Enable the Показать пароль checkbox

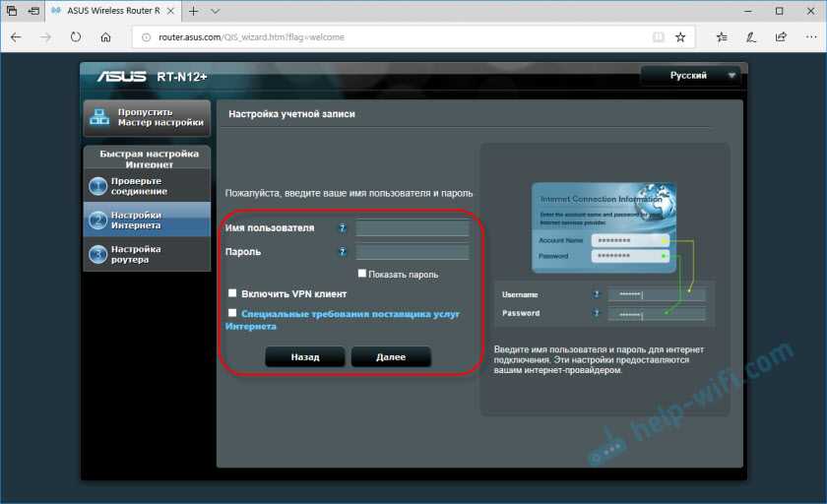click(x=362, y=274)
